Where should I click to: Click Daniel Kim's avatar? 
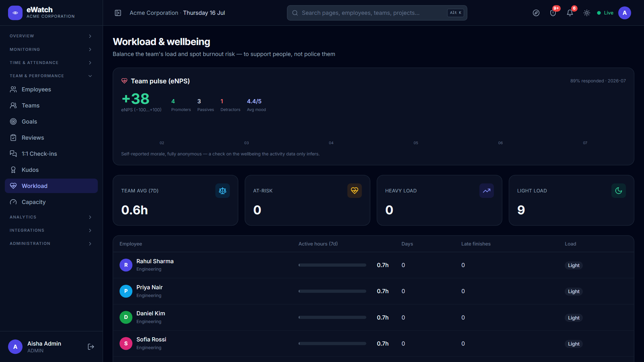tap(126, 317)
